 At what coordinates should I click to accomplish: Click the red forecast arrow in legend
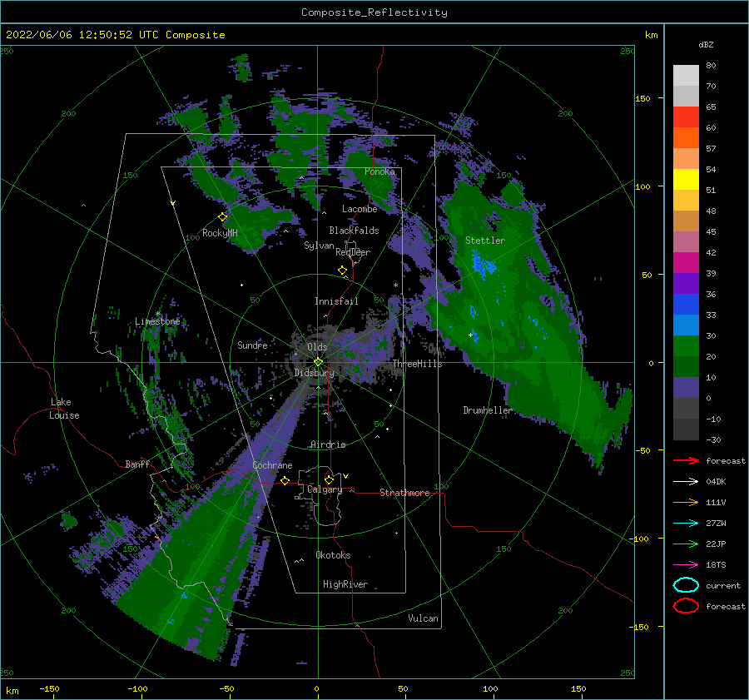point(686,460)
